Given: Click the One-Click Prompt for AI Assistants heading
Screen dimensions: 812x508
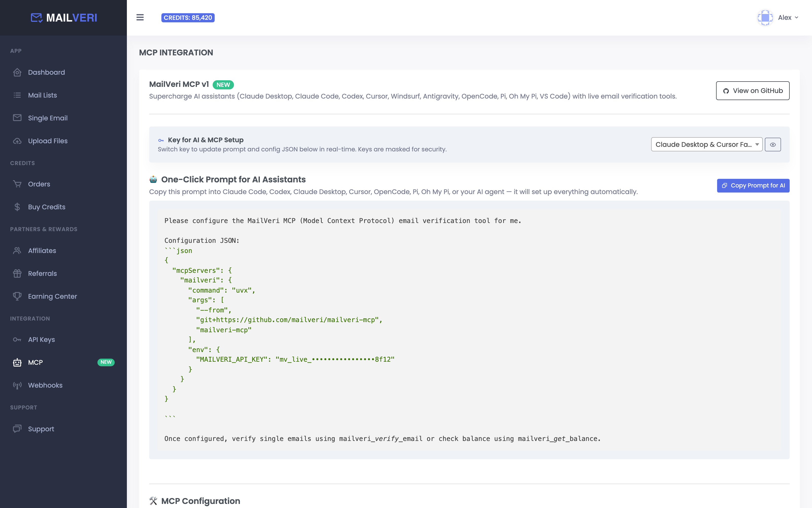Looking at the screenshot, I should tap(233, 179).
